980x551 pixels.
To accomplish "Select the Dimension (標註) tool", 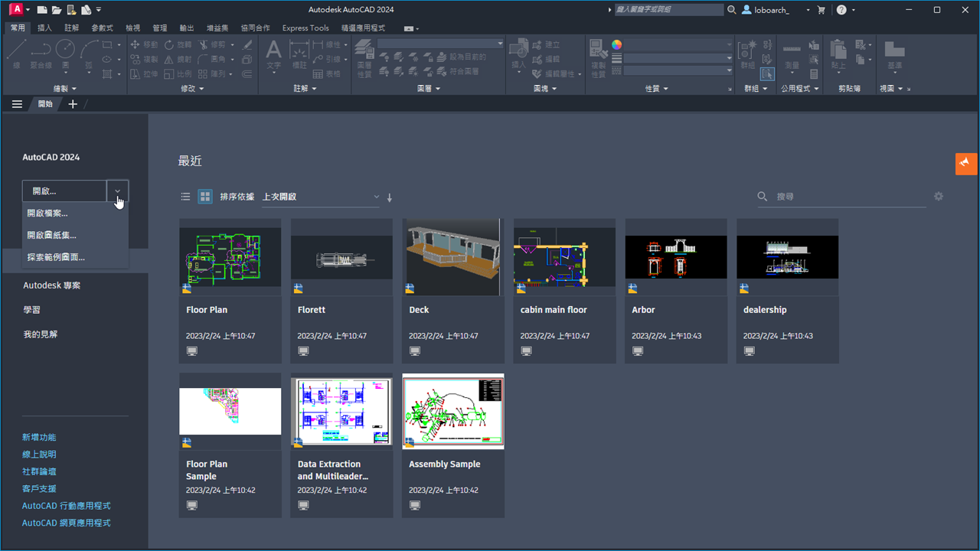I will pos(299,54).
